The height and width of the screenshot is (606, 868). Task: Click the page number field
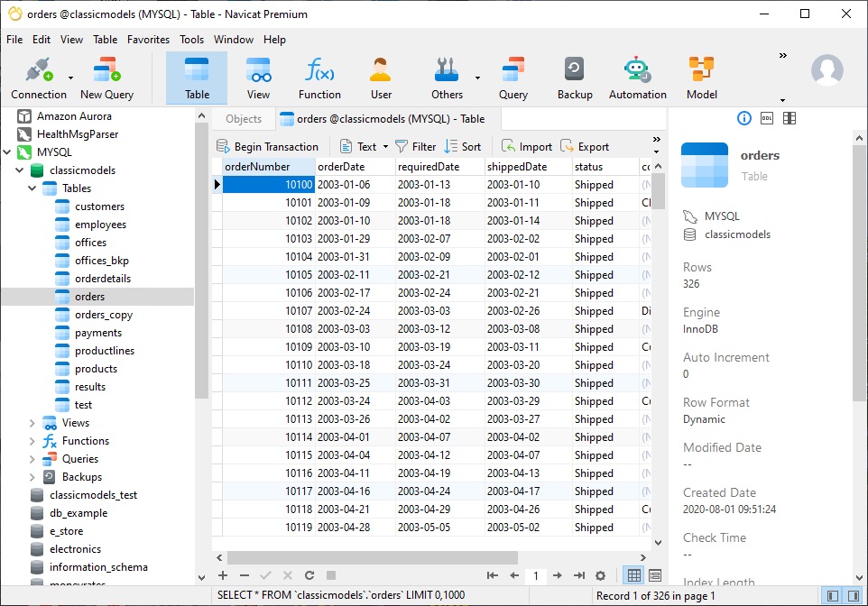click(x=535, y=576)
